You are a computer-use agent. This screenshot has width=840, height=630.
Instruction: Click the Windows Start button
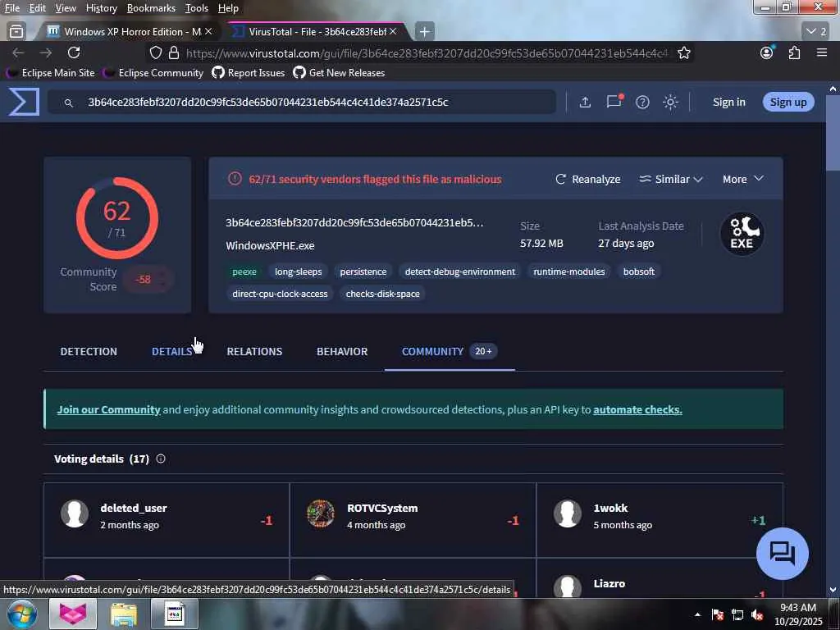click(x=21, y=614)
